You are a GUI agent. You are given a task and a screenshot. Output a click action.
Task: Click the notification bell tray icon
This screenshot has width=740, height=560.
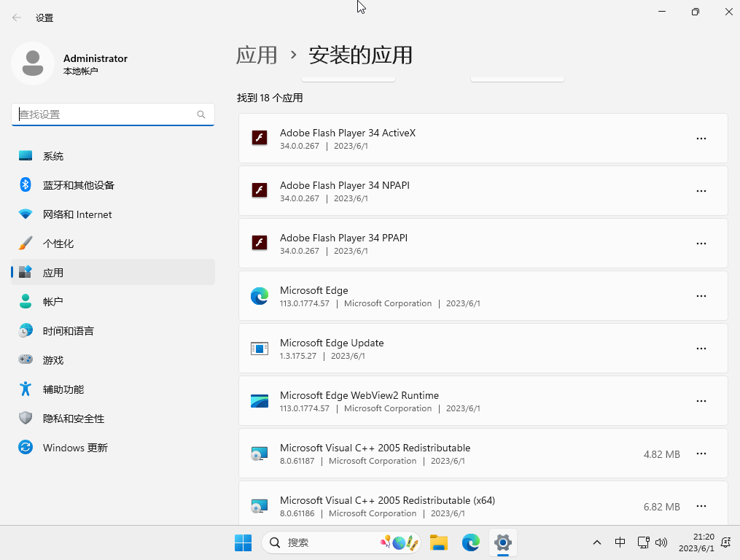click(726, 542)
